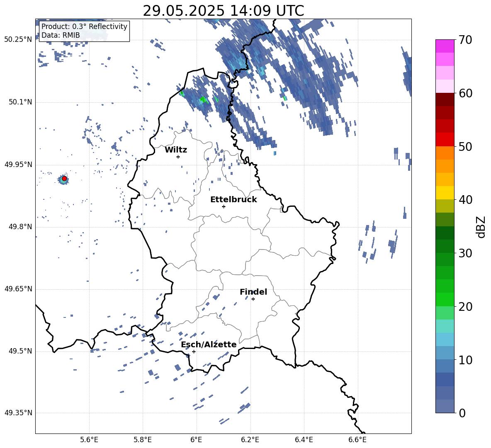Click the colorbar tick label 70

(465, 40)
